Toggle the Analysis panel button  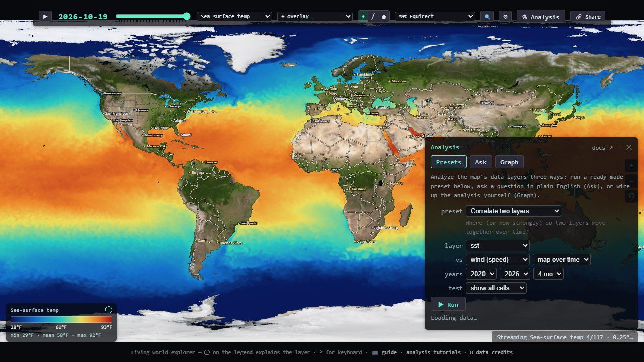click(541, 17)
